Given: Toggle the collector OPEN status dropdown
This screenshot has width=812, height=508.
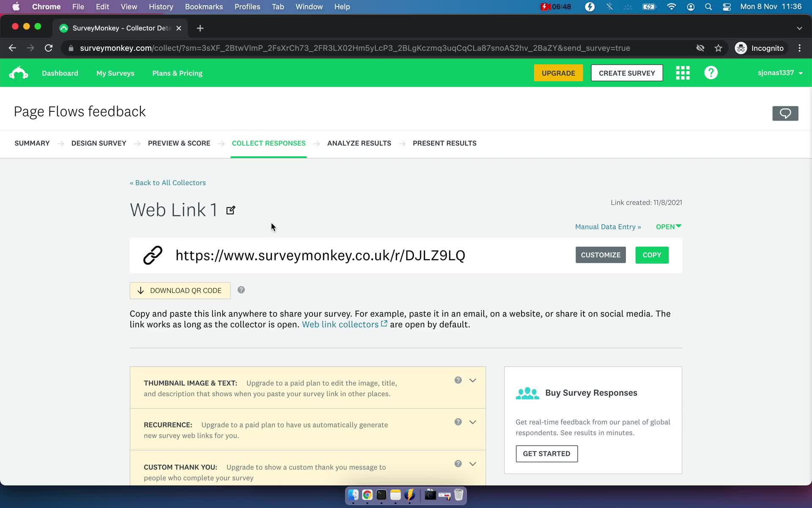Looking at the screenshot, I should (x=668, y=226).
